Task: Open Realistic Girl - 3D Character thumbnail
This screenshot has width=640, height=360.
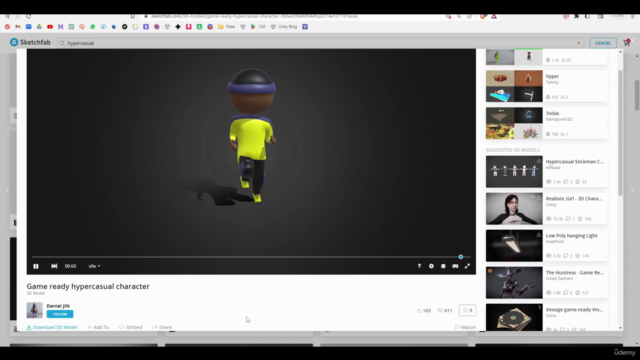Action: pyautogui.click(x=514, y=209)
